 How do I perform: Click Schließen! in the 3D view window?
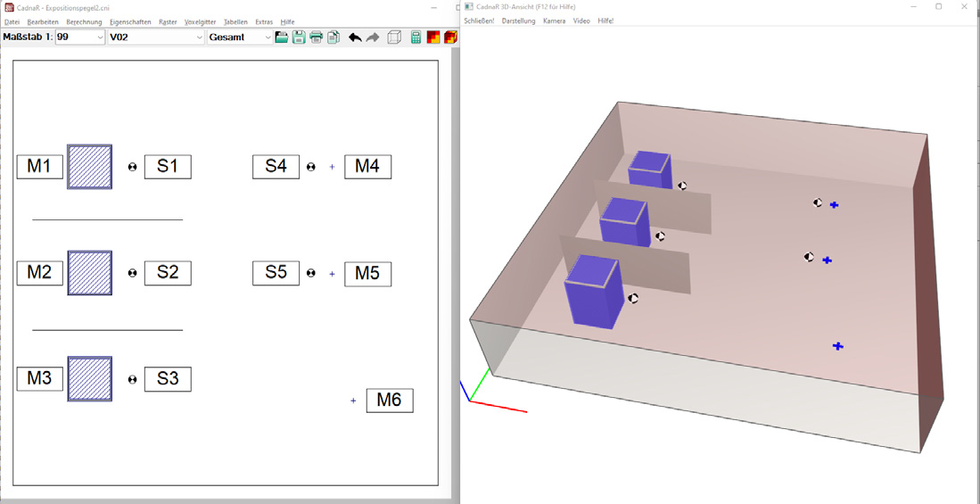(x=479, y=21)
